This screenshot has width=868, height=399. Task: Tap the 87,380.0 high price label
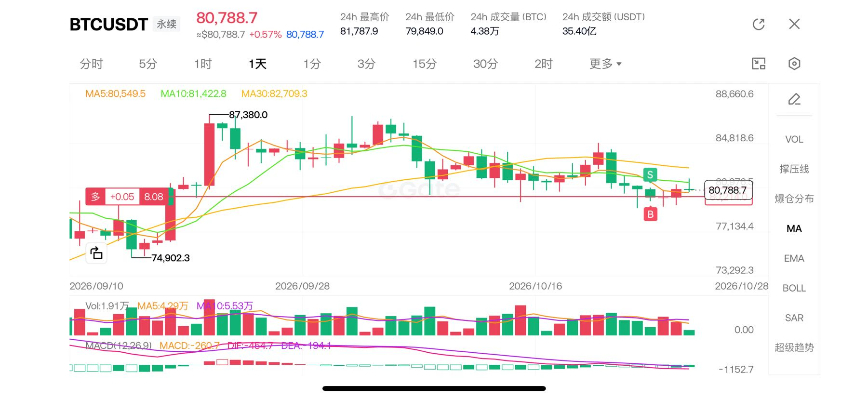pyautogui.click(x=248, y=115)
